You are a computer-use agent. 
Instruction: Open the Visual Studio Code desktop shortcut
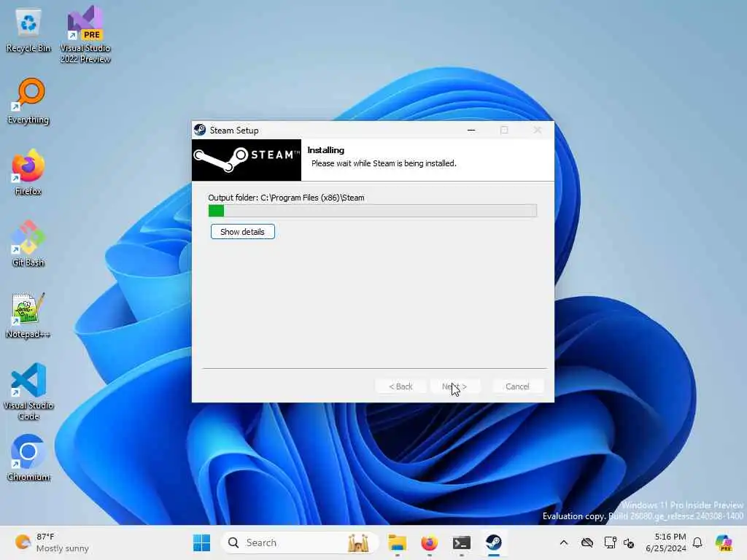click(x=28, y=392)
